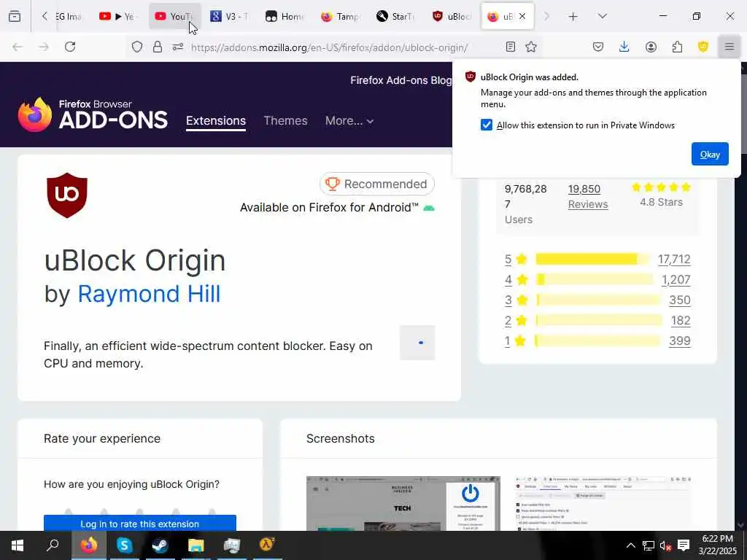
Task: Show hidden system tray icons
Action: coord(631,545)
